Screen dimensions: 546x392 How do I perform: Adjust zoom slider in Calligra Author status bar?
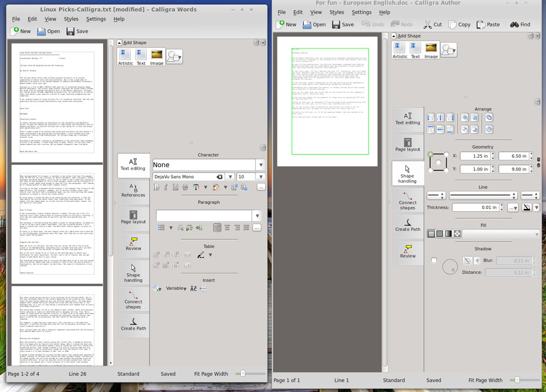point(517,380)
